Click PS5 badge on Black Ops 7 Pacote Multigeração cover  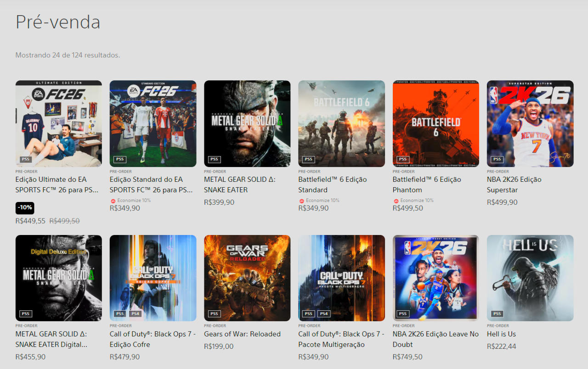point(309,314)
